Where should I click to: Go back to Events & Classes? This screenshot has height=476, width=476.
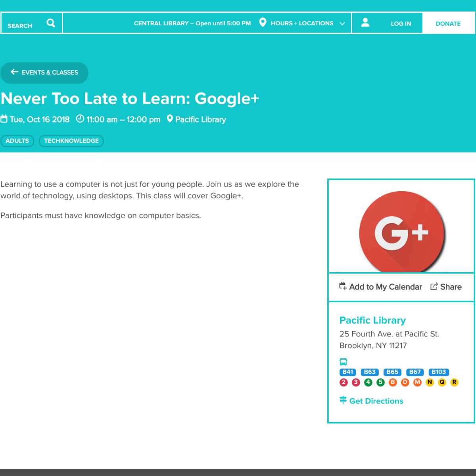pyautogui.click(x=44, y=73)
